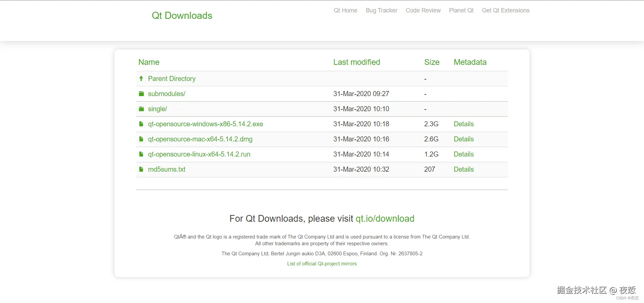This screenshot has width=644, height=303.
Task: Download qt-opensource-mac-x64-5.14.2.dmg
Action: pyautogui.click(x=200, y=139)
